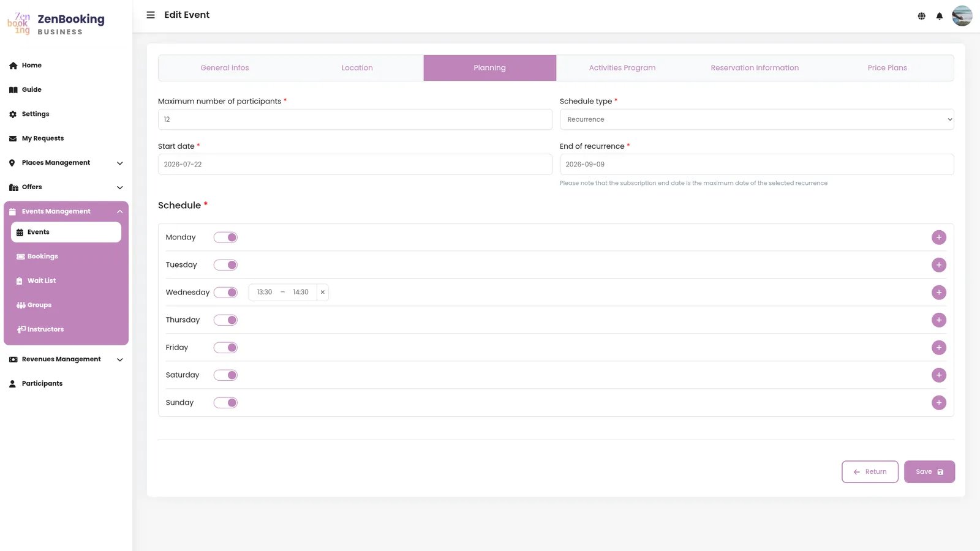Click the ZenBooking Business logo

pyautogui.click(x=56, y=24)
